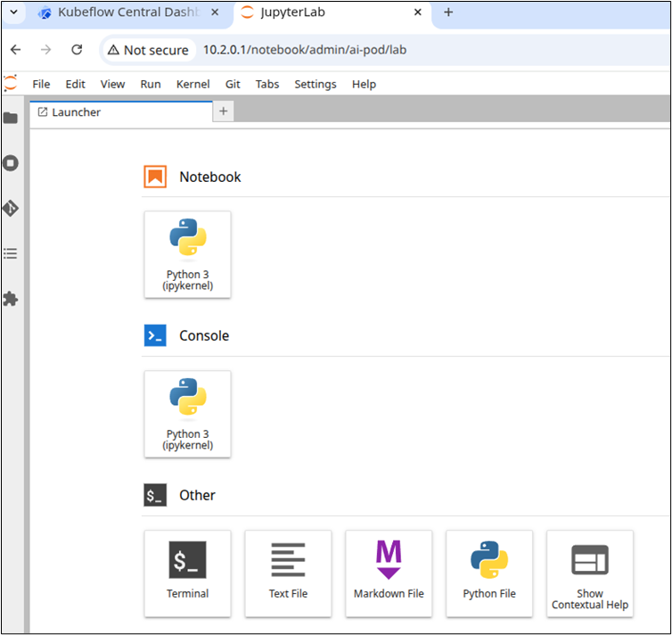Screen dimensions: 672x635
Task: Click the blue Console section icon
Action: tap(155, 335)
